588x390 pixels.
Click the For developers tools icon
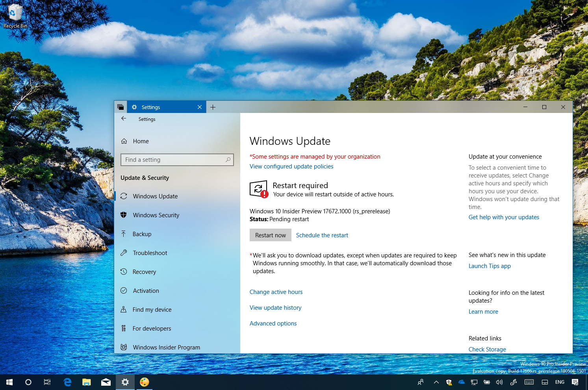coord(124,328)
